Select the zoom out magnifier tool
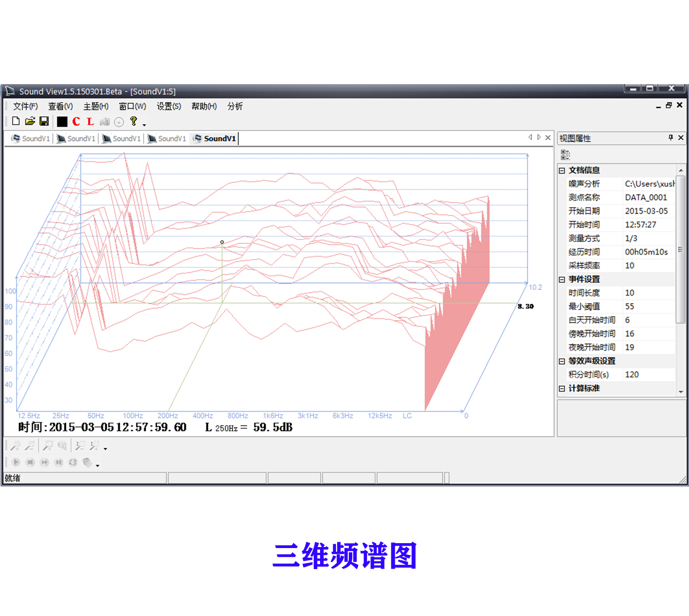The height and width of the screenshot is (616, 689). pos(30,445)
